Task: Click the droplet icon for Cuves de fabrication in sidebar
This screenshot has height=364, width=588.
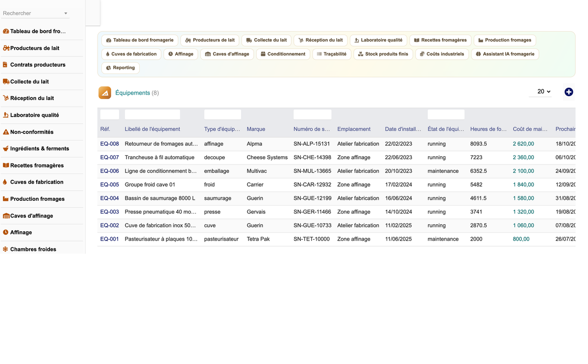Action: (x=5, y=182)
